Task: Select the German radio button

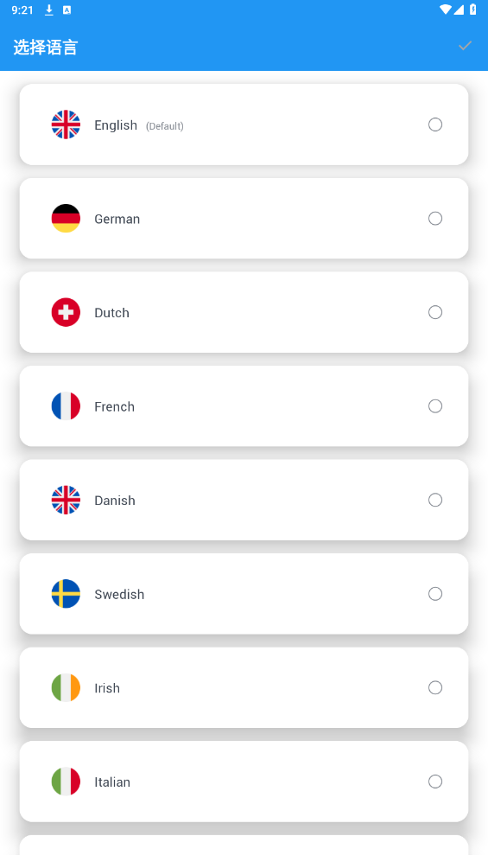Action: pyautogui.click(x=435, y=218)
